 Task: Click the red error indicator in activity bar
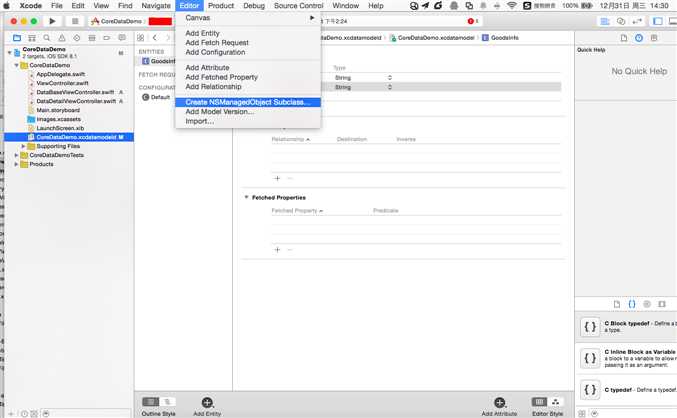click(x=473, y=21)
